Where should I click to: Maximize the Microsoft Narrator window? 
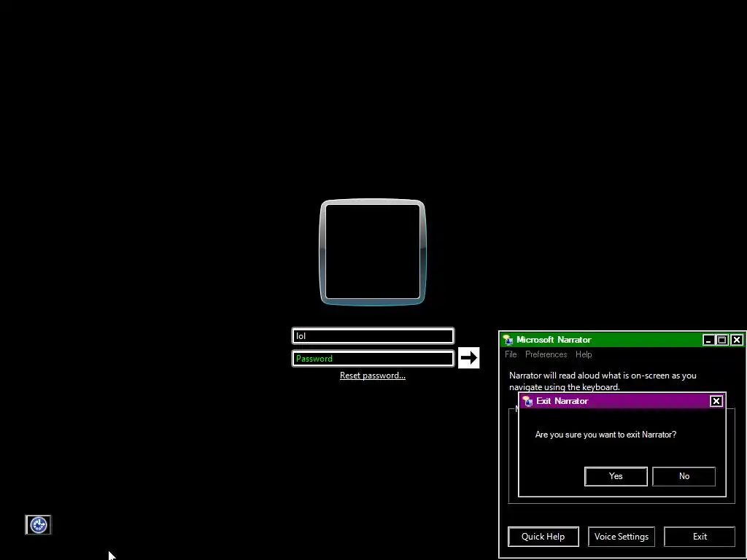(x=722, y=340)
